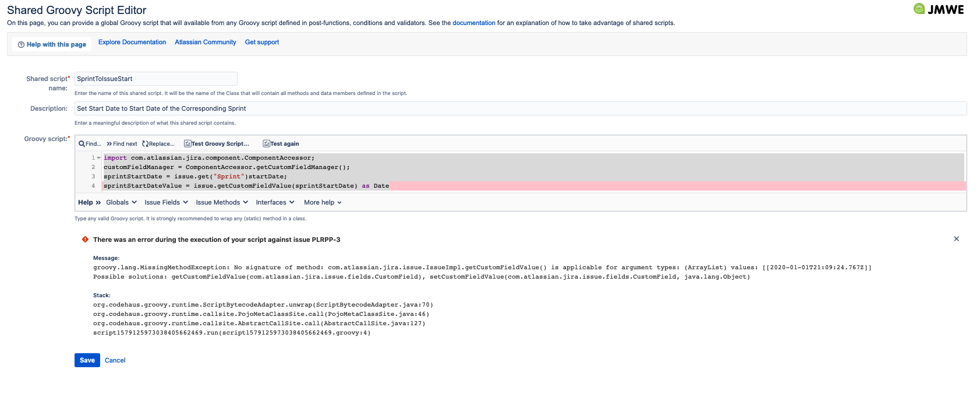The image size is (980, 394).
Task: Click the highlighted sprintStartDateValue error line
Action: (x=246, y=186)
